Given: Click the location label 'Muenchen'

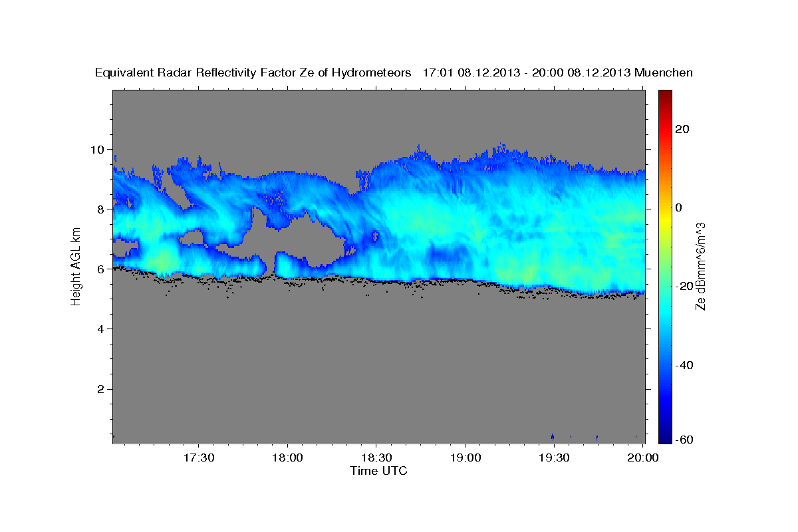Looking at the screenshot, I should (664, 73).
